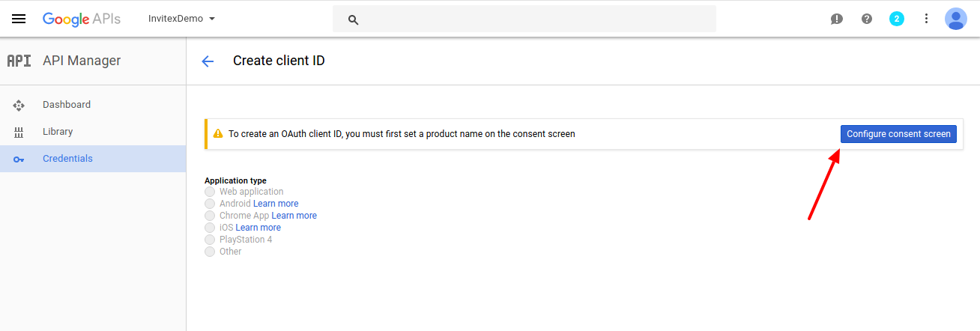The image size is (980, 331).
Task: Select Credentials in the sidebar
Action: click(67, 159)
